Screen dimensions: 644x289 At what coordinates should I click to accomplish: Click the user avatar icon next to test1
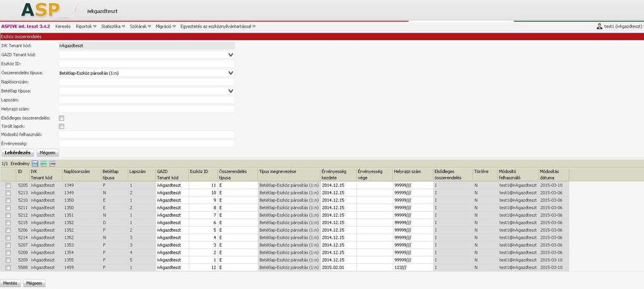[599, 26]
